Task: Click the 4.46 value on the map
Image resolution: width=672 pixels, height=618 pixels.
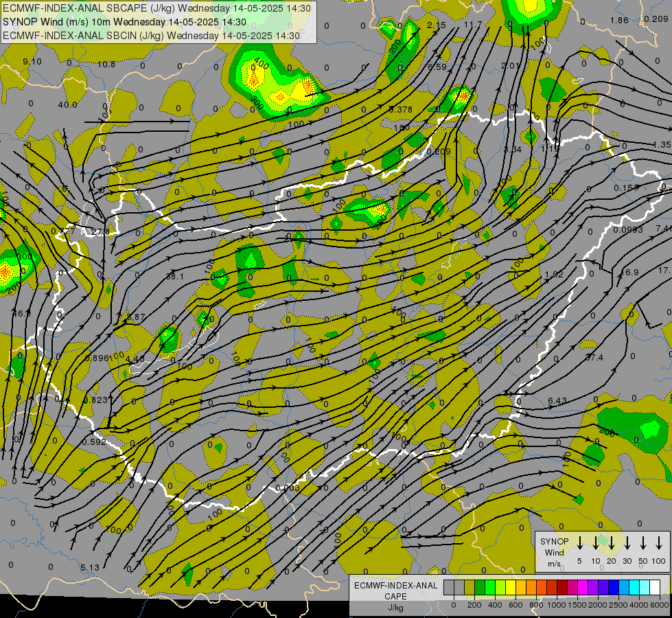Action: [x=136, y=358]
